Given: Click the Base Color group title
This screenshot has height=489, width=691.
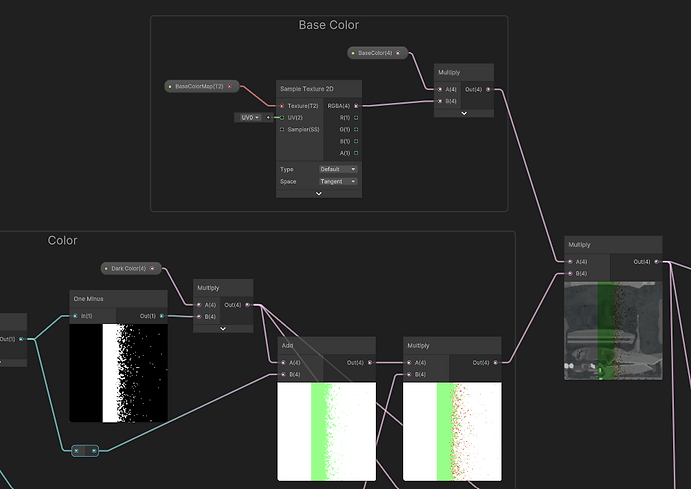Looking at the screenshot, I should pos(329,25).
